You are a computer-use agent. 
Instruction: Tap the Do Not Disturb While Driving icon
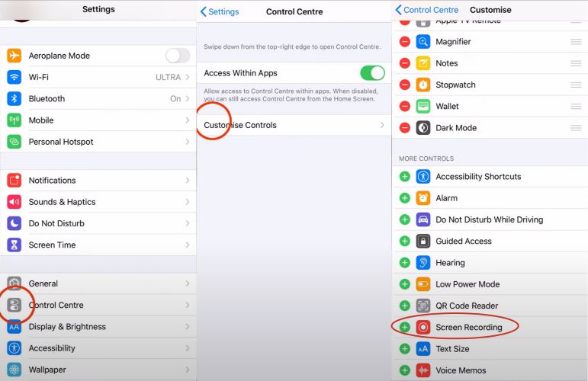click(423, 219)
